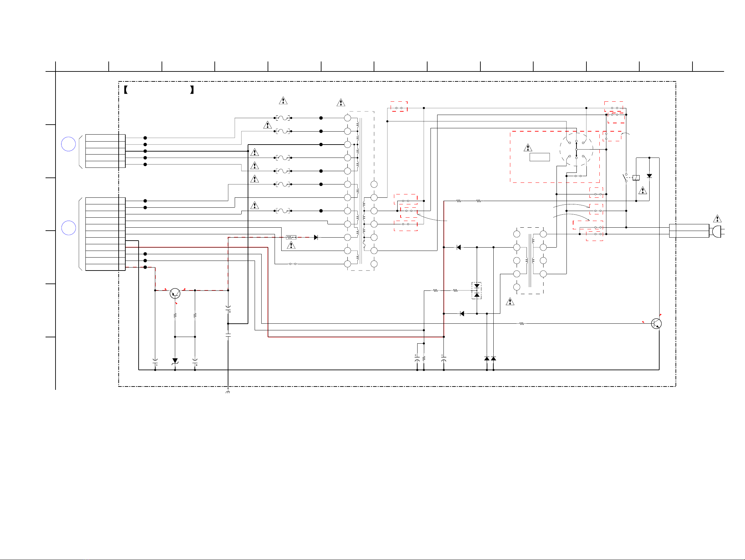Screen dimensions: 745x560
Task: Click the warning triangle below the small transformer
Action: point(510,301)
